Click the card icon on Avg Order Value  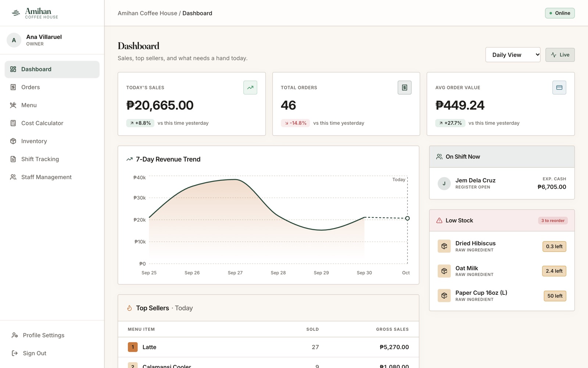pyautogui.click(x=559, y=88)
